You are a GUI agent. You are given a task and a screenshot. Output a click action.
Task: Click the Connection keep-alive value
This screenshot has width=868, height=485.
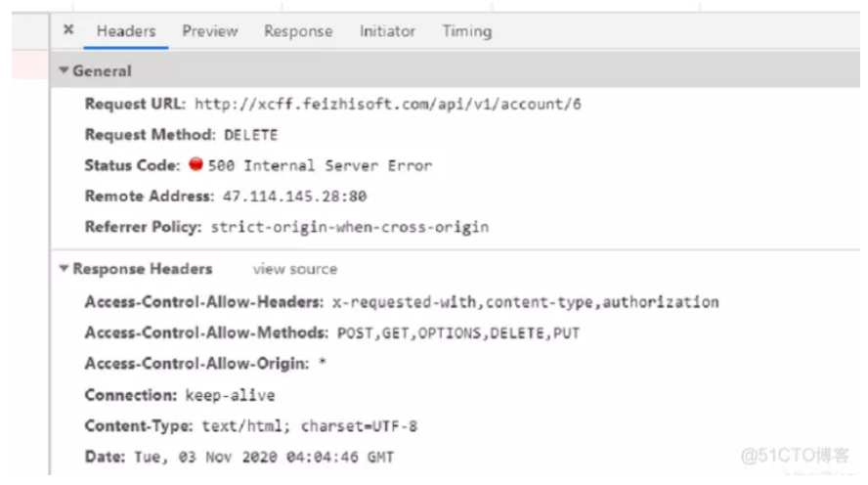(x=231, y=395)
